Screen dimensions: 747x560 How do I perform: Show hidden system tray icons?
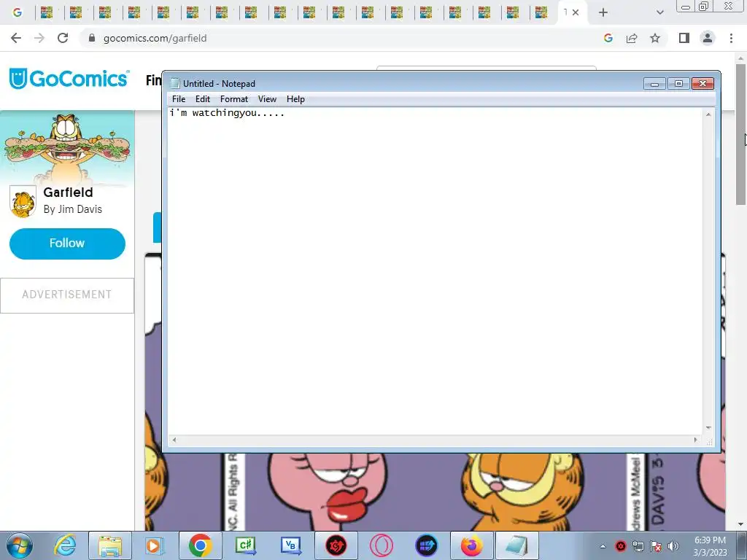(x=603, y=546)
